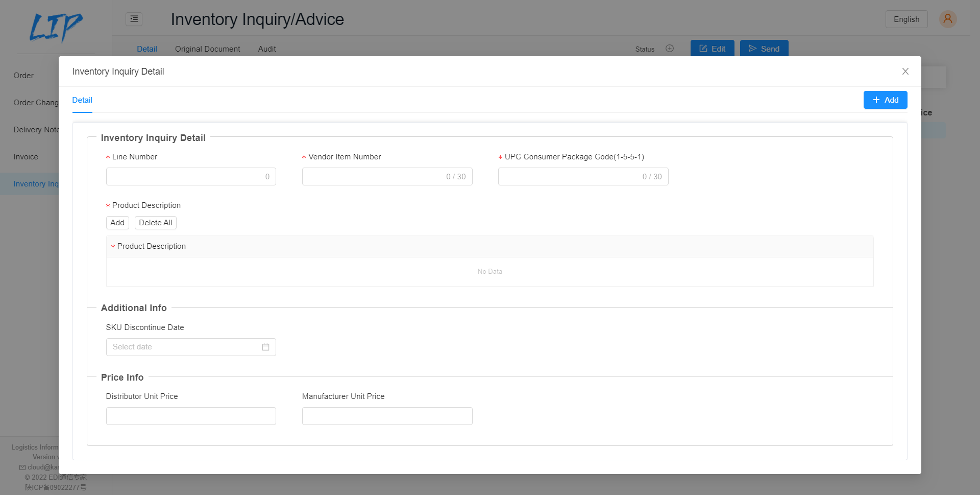Open Order in the sidebar

point(23,76)
